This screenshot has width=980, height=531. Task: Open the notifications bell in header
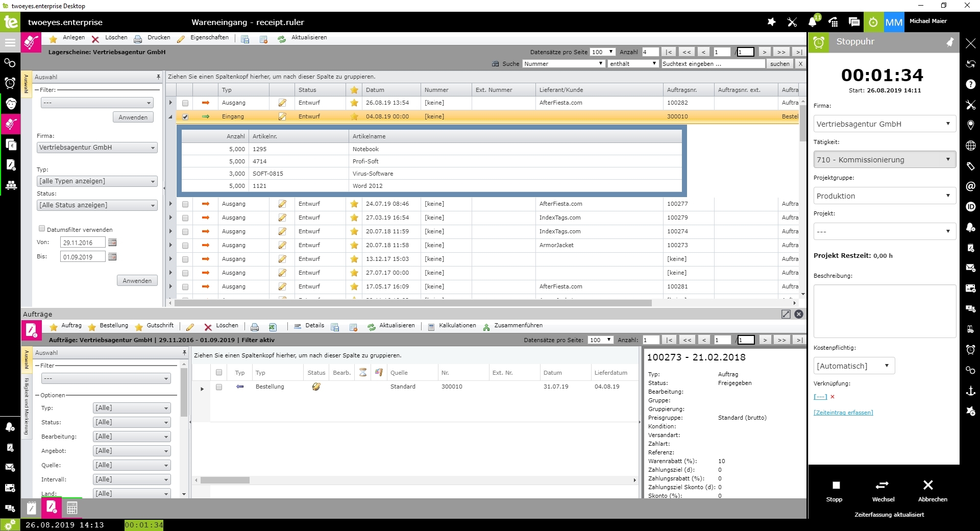click(813, 22)
